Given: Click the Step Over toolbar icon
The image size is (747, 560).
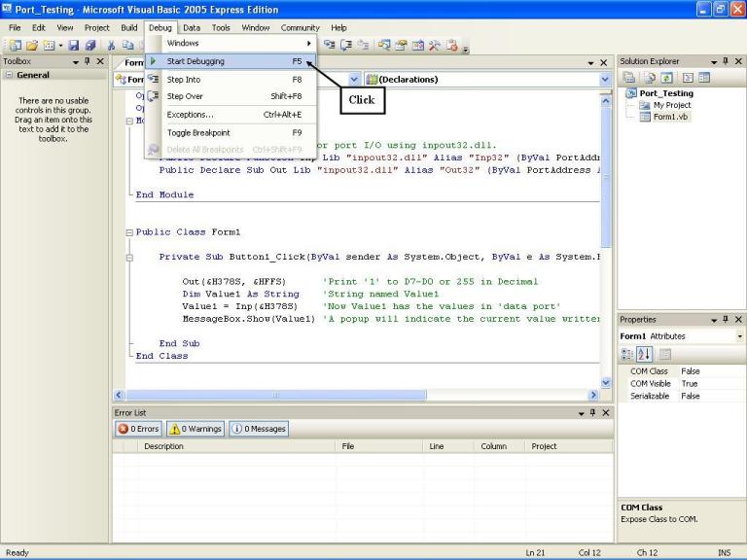Looking at the screenshot, I should 346,46.
